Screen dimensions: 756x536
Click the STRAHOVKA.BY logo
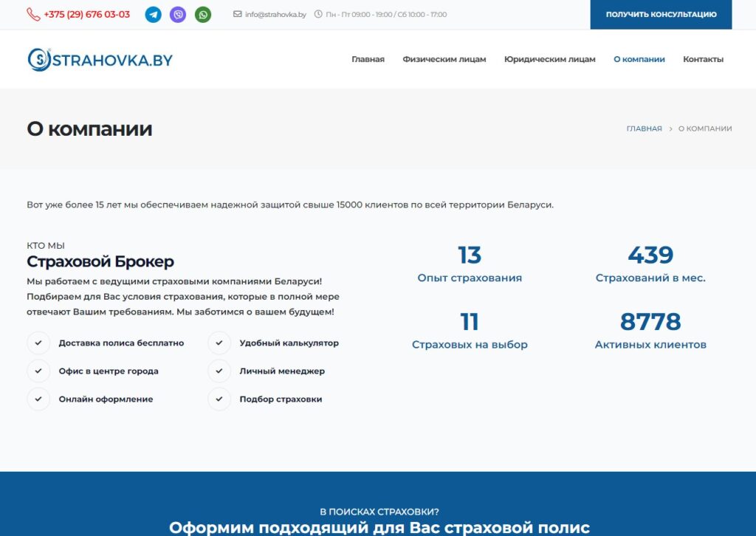(100, 59)
